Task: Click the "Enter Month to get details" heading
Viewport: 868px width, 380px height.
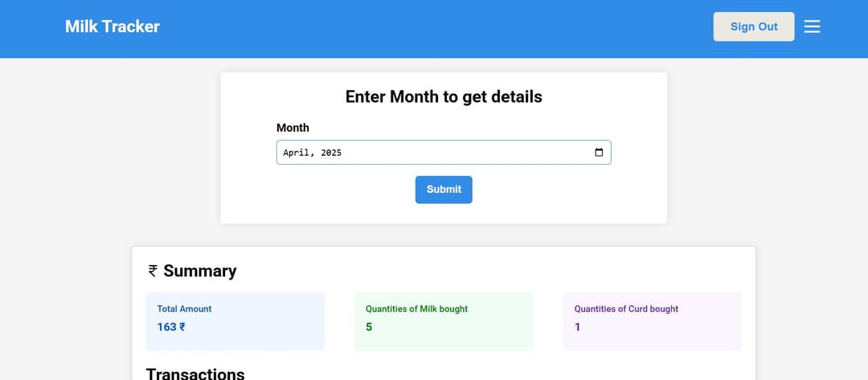Action: pos(444,97)
